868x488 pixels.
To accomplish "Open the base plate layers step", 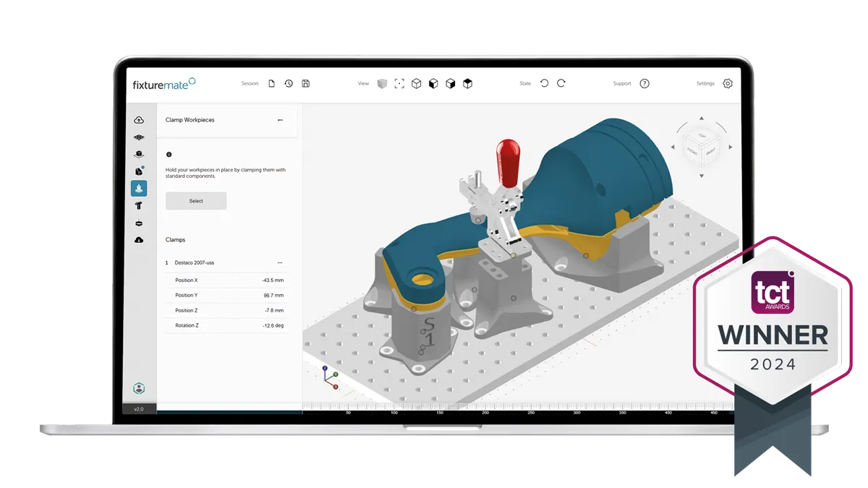I will point(139,137).
